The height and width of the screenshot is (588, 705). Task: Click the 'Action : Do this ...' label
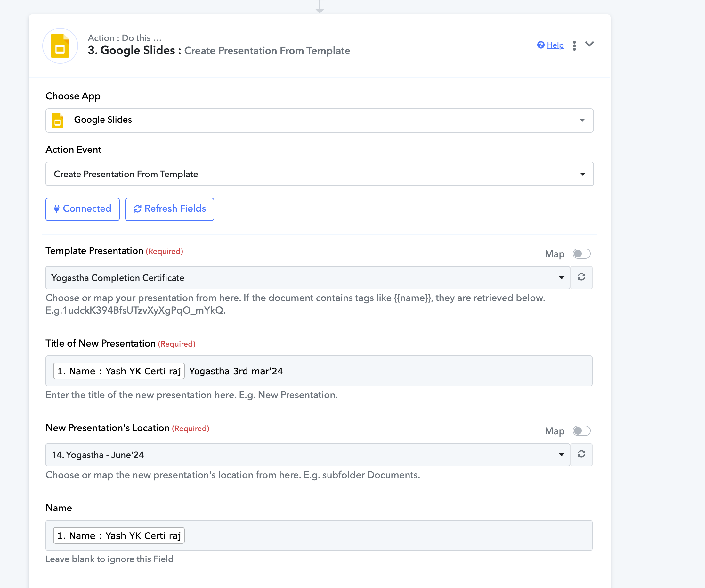(125, 38)
